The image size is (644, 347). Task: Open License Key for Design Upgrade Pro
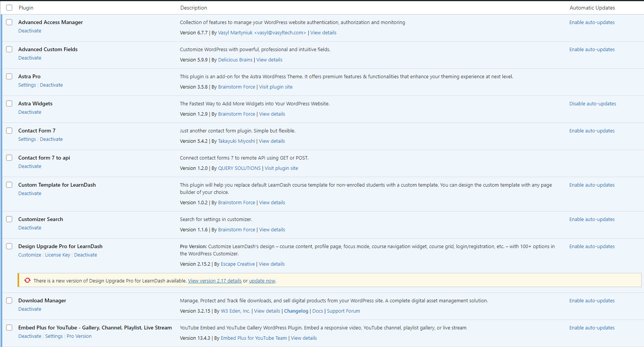click(58, 255)
